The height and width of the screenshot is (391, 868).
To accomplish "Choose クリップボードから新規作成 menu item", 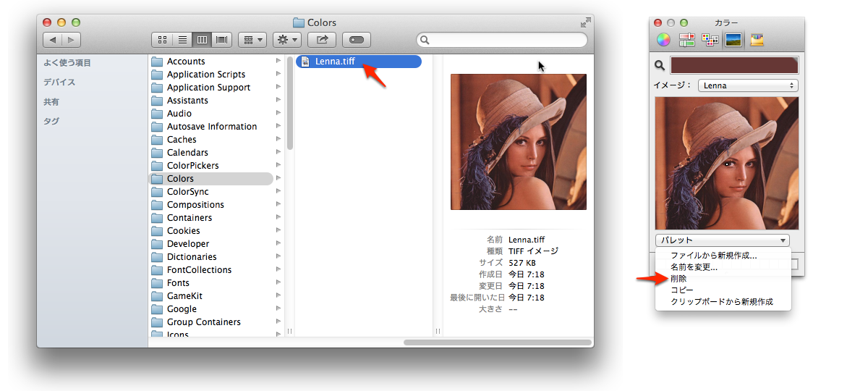I will coord(722,302).
